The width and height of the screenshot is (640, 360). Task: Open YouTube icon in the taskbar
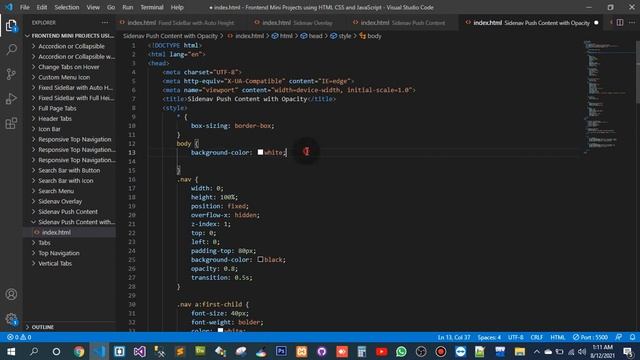tap(382, 351)
